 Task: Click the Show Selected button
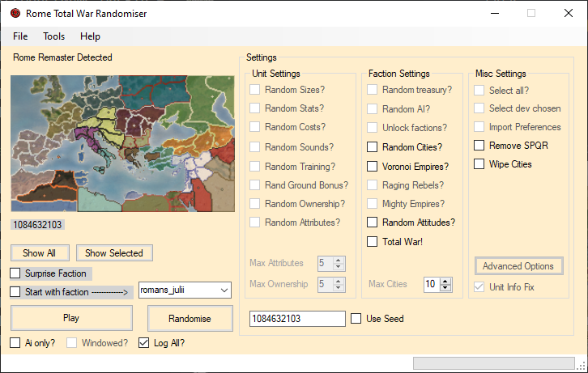(114, 253)
